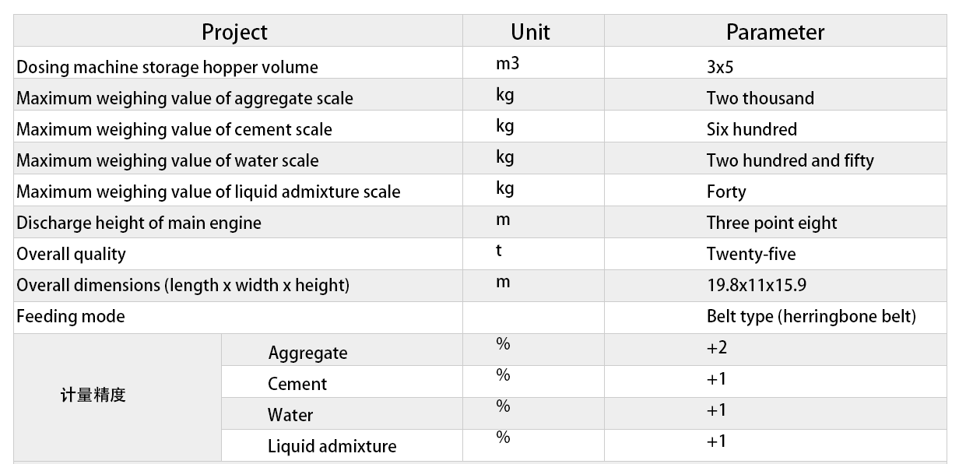Click the 3x5 parameter value
The height and width of the screenshot is (464, 980).
720,67
